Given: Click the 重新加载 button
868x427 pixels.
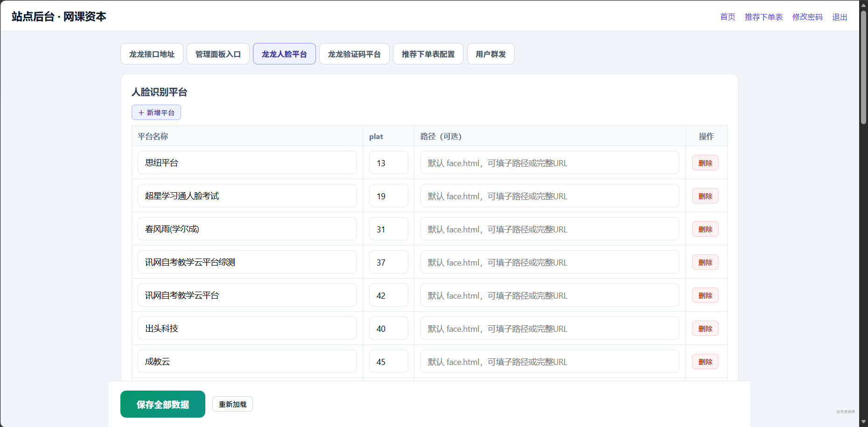Looking at the screenshot, I should [x=232, y=404].
